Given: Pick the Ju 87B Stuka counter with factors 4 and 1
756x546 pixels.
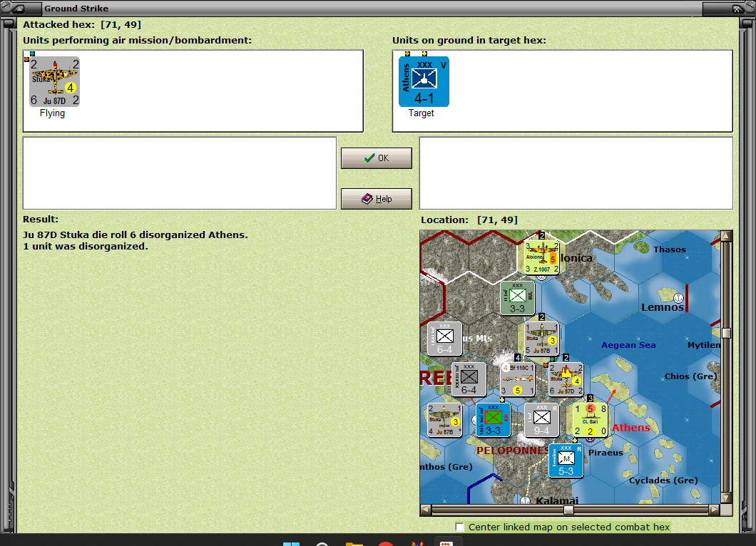Looking at the screenshot, I should click(444, 420).
